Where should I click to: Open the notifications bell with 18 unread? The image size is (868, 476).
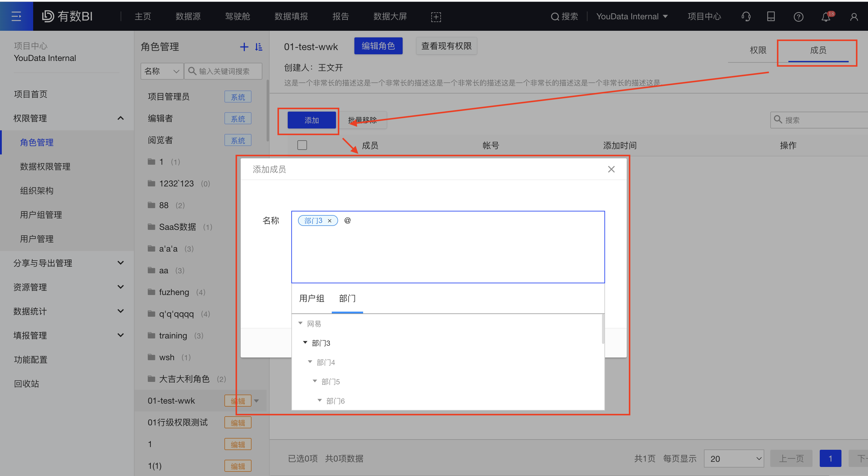click(825, 16)
